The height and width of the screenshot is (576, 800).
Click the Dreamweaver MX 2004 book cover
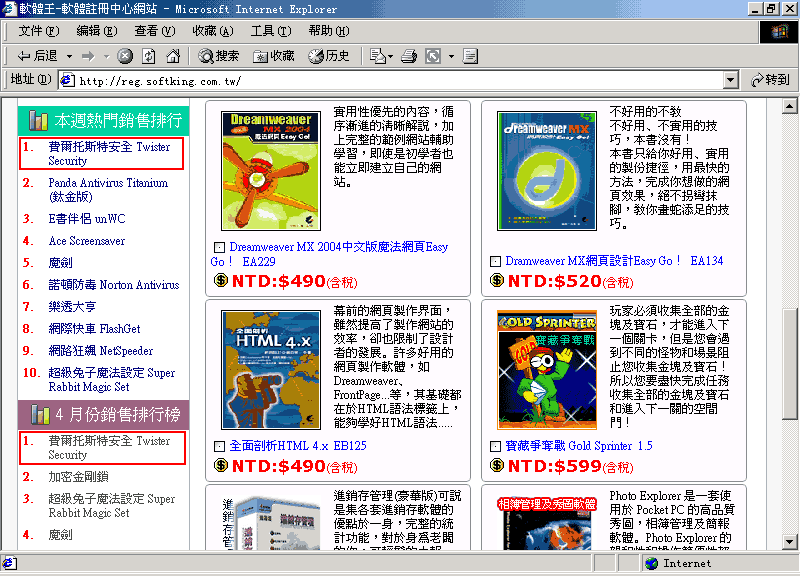pyautogui.click(x=271, y=171)
